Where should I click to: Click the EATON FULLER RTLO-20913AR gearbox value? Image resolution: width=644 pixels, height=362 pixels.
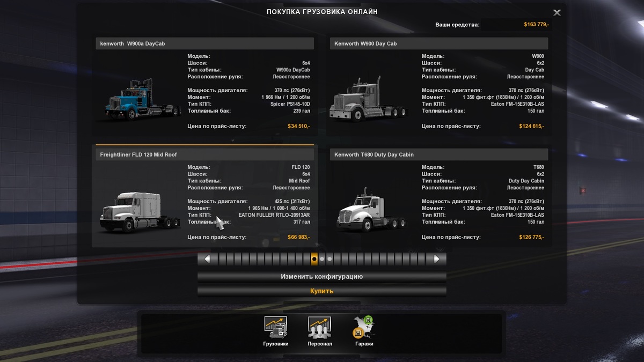[x=274, y=215]
